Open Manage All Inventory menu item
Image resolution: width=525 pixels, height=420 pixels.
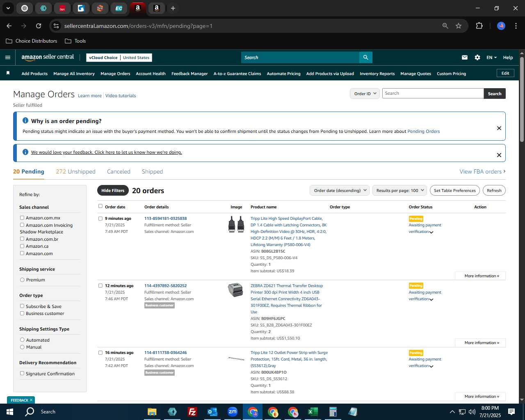[74, 73]
